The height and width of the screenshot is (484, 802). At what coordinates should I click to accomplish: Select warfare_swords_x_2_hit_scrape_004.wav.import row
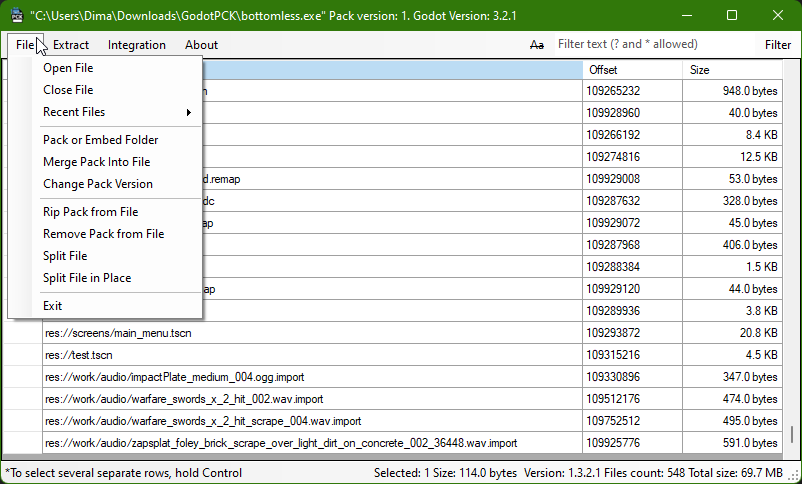(312, 421)
